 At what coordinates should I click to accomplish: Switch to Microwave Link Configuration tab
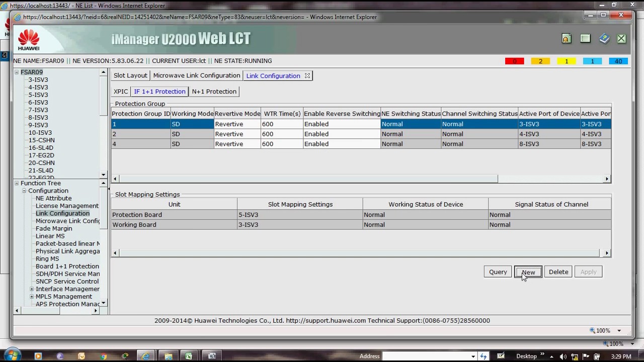(x=197, y=75)
